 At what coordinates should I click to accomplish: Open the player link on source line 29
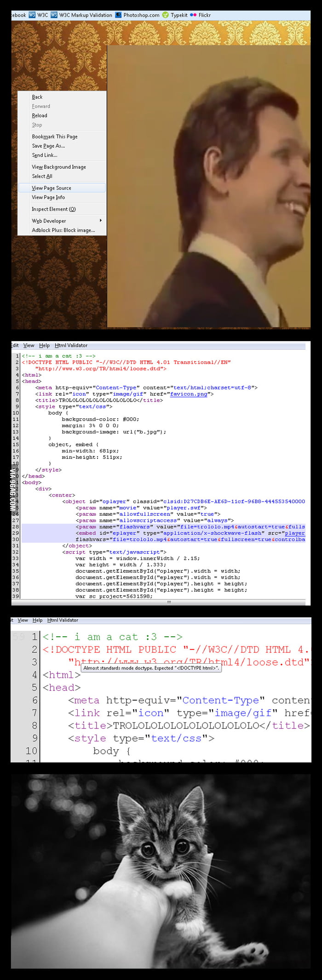click(294, 533)
